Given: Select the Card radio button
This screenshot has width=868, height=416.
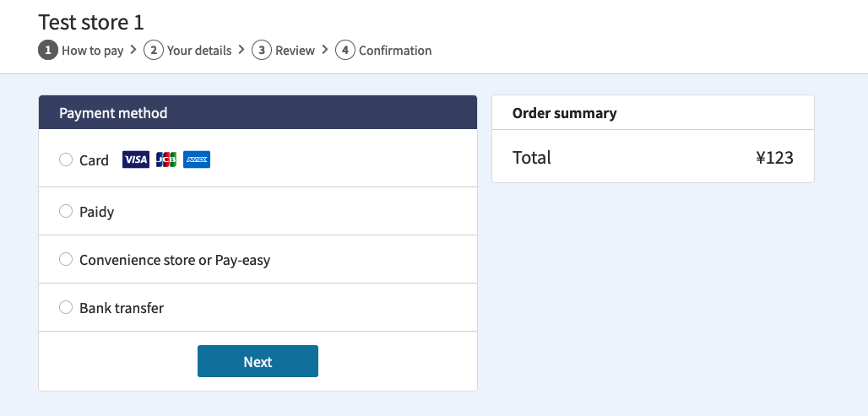Looking at the screenshot, I should 66,159.
